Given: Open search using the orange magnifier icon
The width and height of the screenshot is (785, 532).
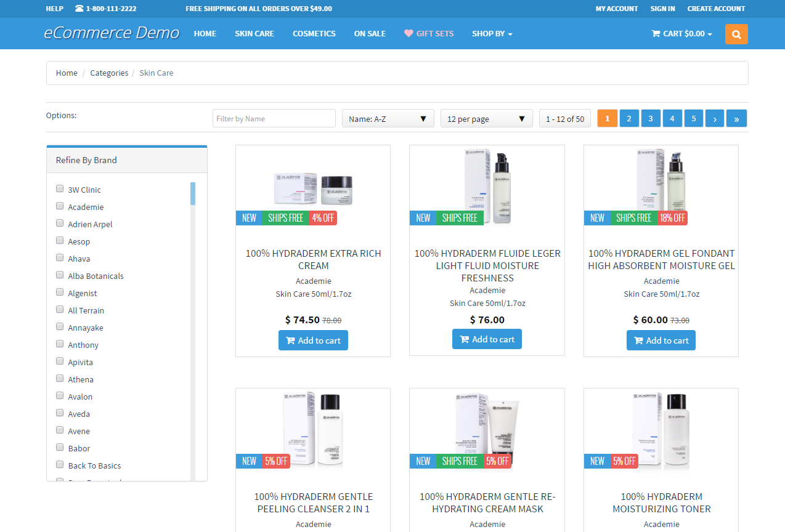Looking at the screenshot, I should [736, 34].
